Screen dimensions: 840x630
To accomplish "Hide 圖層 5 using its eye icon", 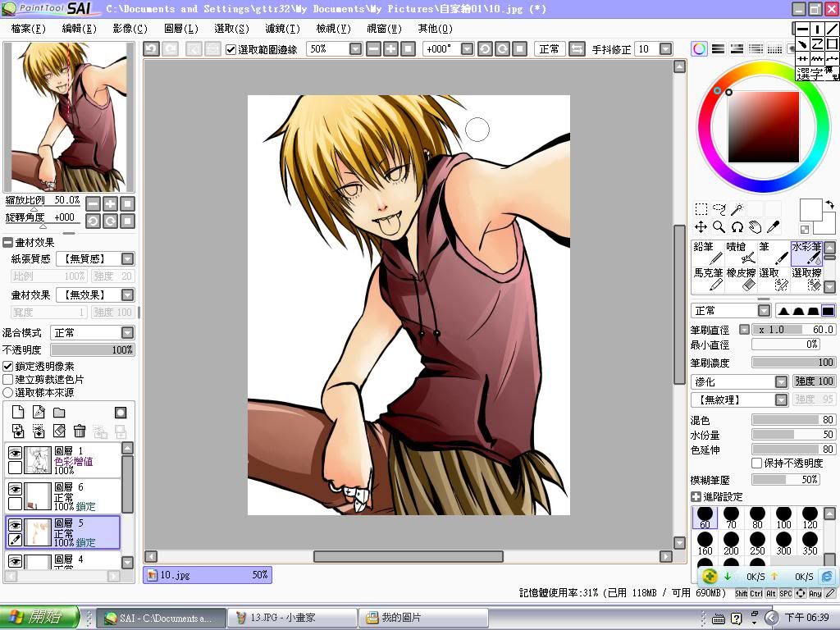I will (15, 525).
